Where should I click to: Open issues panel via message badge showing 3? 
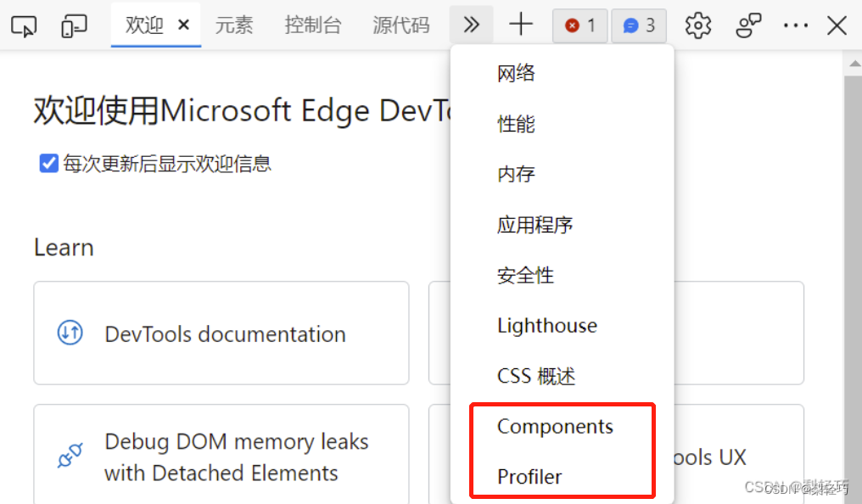click(x=638, y=25)
